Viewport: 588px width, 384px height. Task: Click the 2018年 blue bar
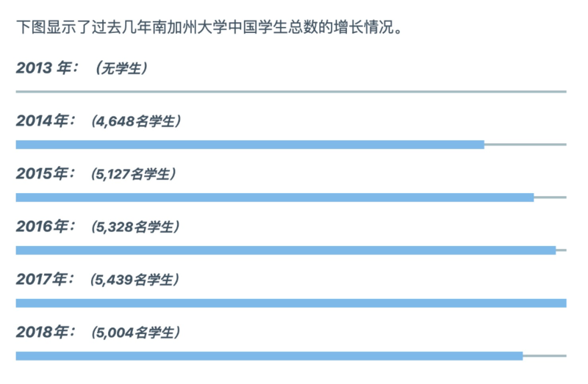pos(269,356)
